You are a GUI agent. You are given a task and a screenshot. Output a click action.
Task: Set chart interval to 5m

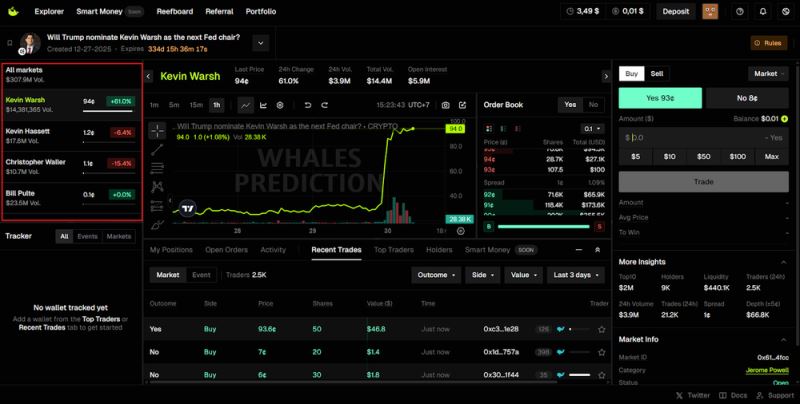pyautogui.click(x=174, y=105)
